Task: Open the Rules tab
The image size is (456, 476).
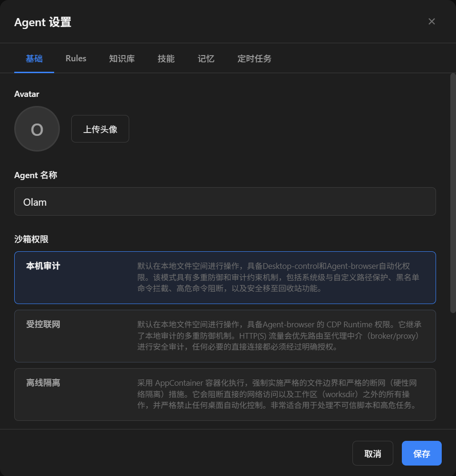Action: pyautogui.click(x=76, y=58)
